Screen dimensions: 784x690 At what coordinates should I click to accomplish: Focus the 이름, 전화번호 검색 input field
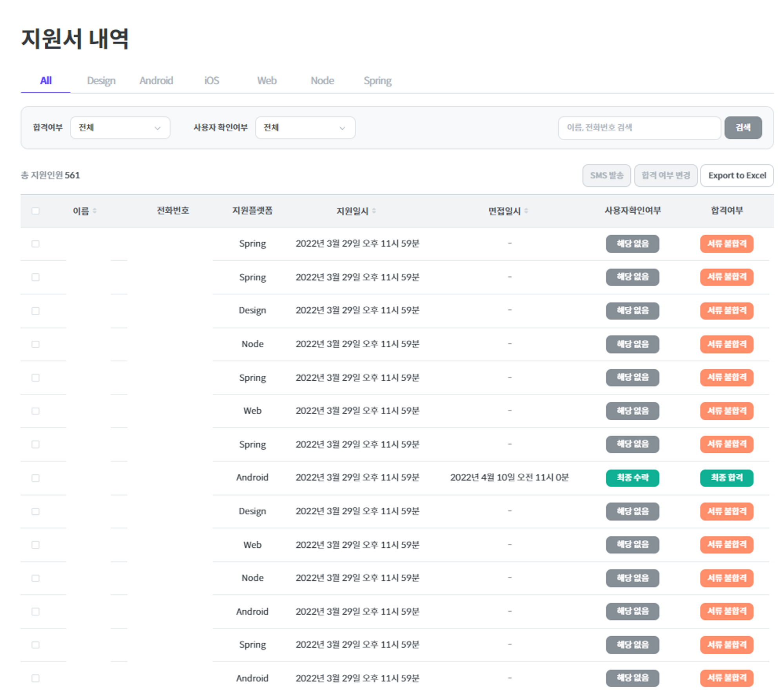(x=639, y=128)
